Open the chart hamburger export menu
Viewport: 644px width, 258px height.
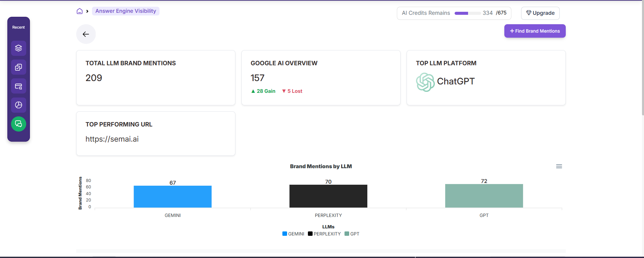tap(559, 166)
